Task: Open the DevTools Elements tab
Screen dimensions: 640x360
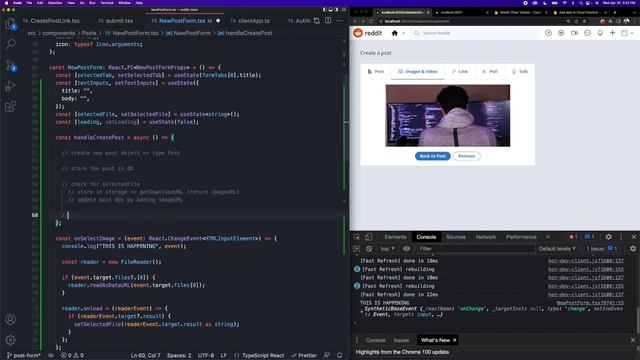Action: tap(395, 237)
